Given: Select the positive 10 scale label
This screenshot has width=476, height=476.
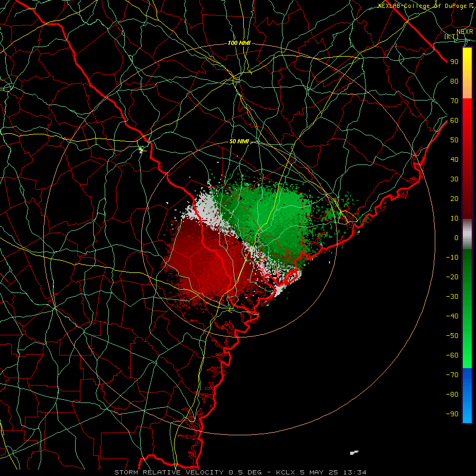Looking at the screenshot, I should pyautogui.click(x=454, y=218).
